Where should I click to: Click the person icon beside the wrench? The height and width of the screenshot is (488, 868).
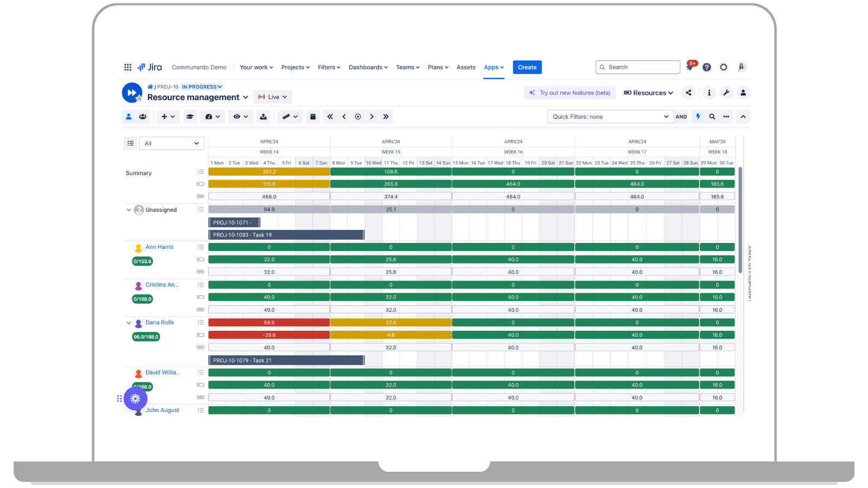(743, 93)
